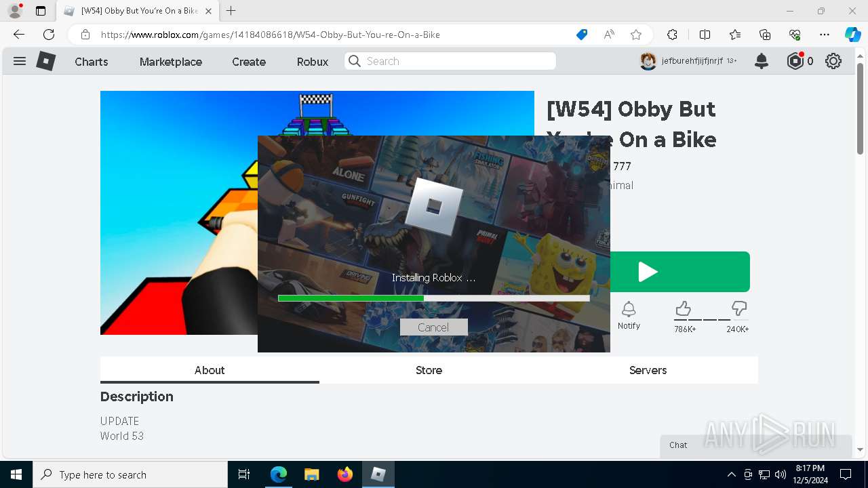Open split screen view in Edge
868x488 pixels.
point(705,35)
